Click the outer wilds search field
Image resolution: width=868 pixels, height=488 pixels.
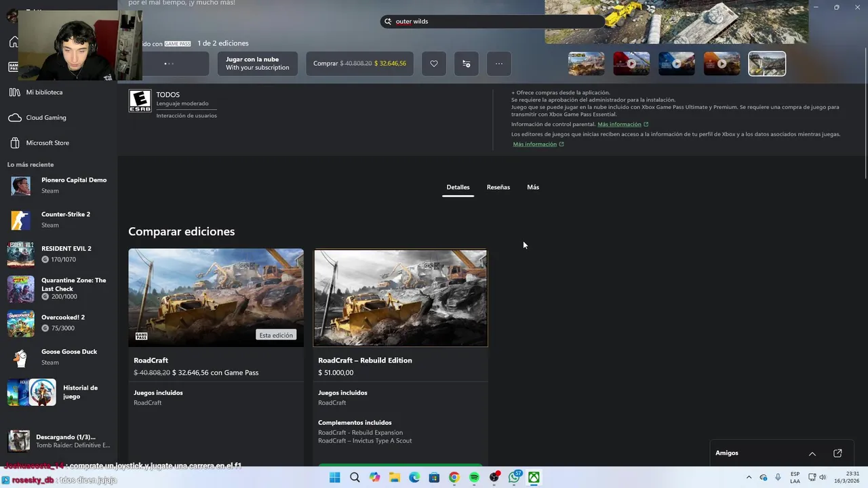(x=492, y=22)
